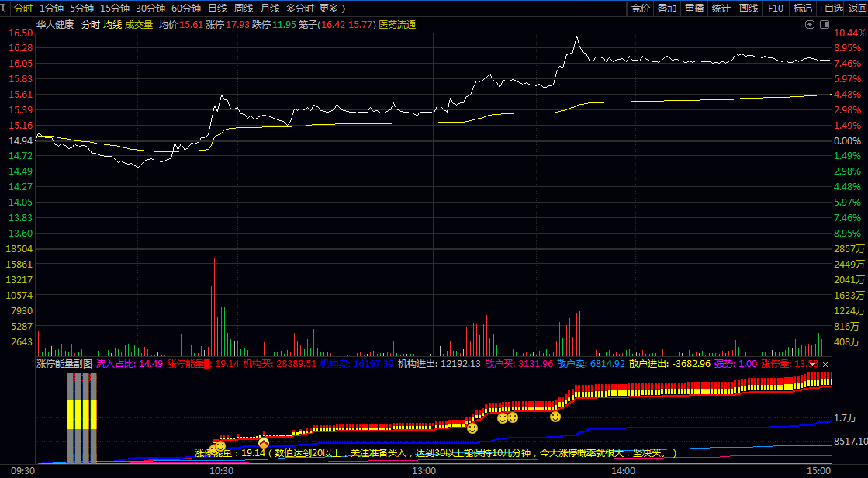The height and width of the screenshot is (478, 868).
Task: Click the 散户进出: -3682.96 readout
Action: 670,364
